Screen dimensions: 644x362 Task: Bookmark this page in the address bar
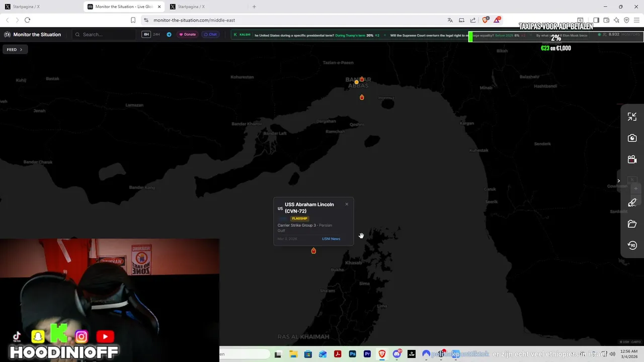(133, 20)
